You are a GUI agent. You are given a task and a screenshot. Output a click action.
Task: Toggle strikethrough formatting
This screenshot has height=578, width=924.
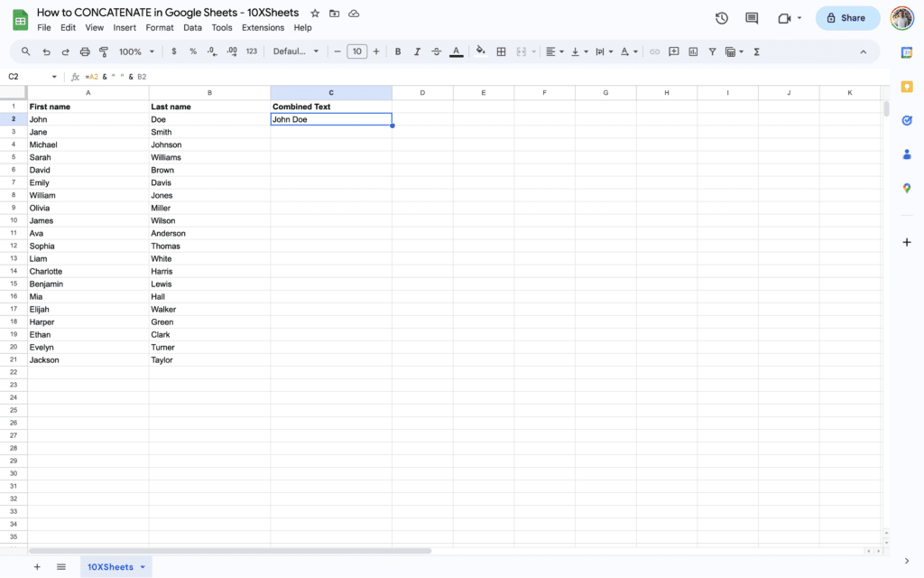[437, 51]
